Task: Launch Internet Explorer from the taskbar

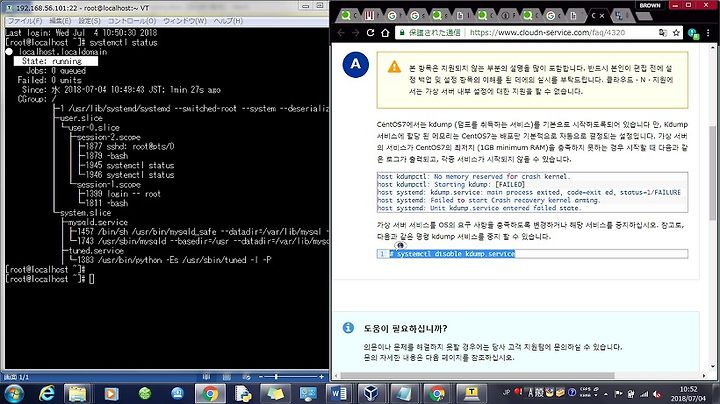Action: (47, 393)
